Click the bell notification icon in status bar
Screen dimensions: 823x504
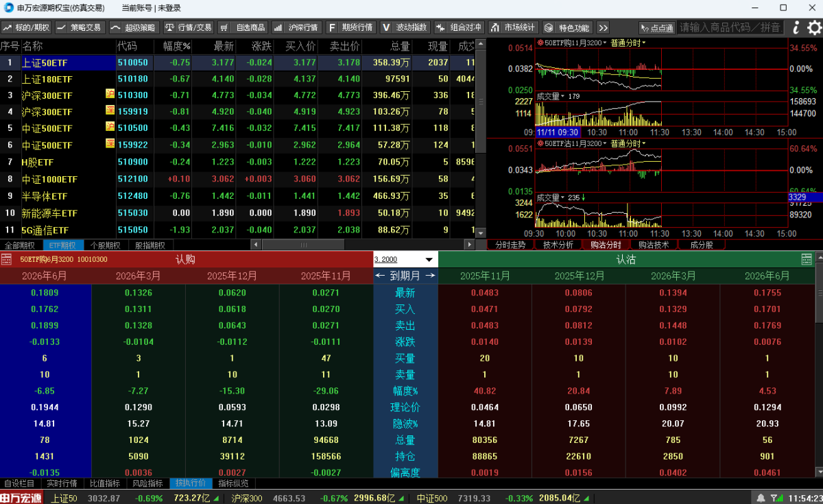pos(761,498)
